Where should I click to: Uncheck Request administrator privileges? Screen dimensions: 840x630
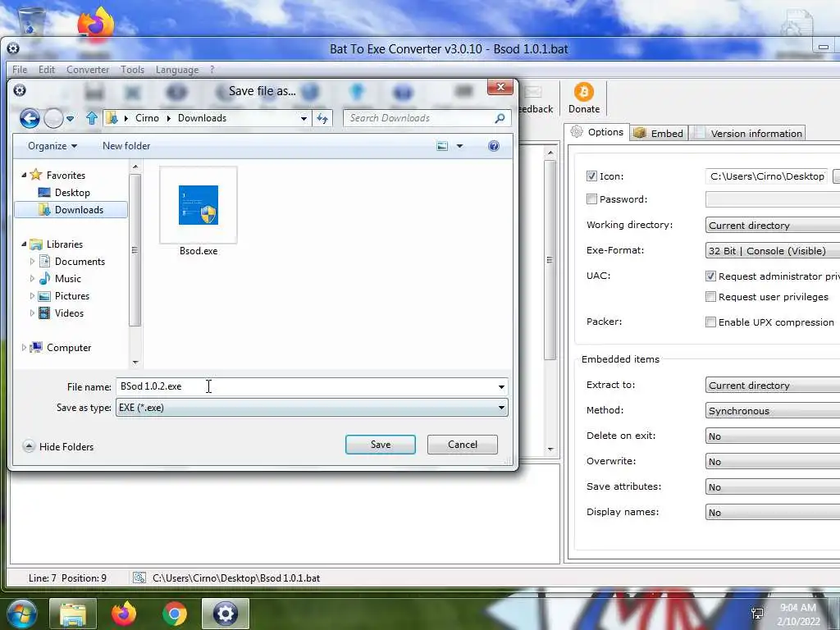[710, 276]
